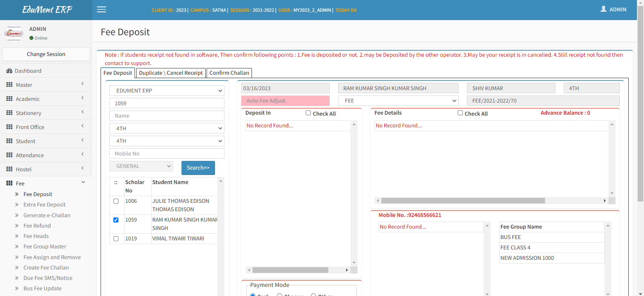Click the grid icon beside Front Office

(x=9, y=127)
